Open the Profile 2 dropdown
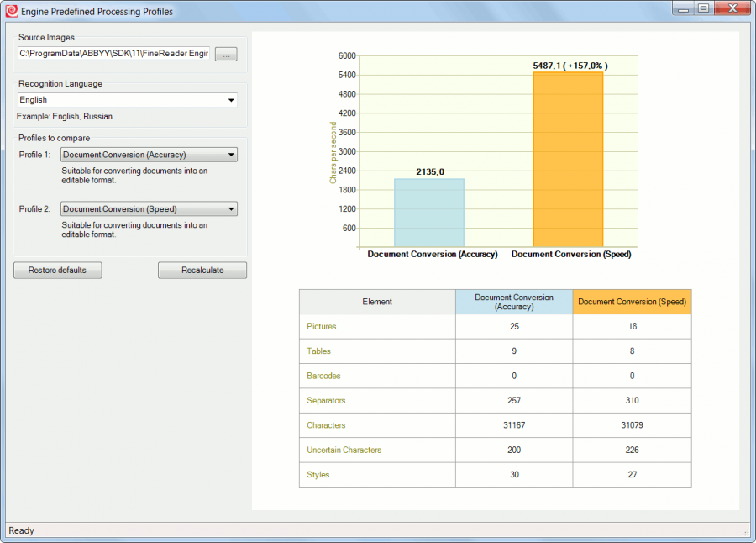Image resolution: width=756 pixels, height=543 pixels. coord(149,209)
